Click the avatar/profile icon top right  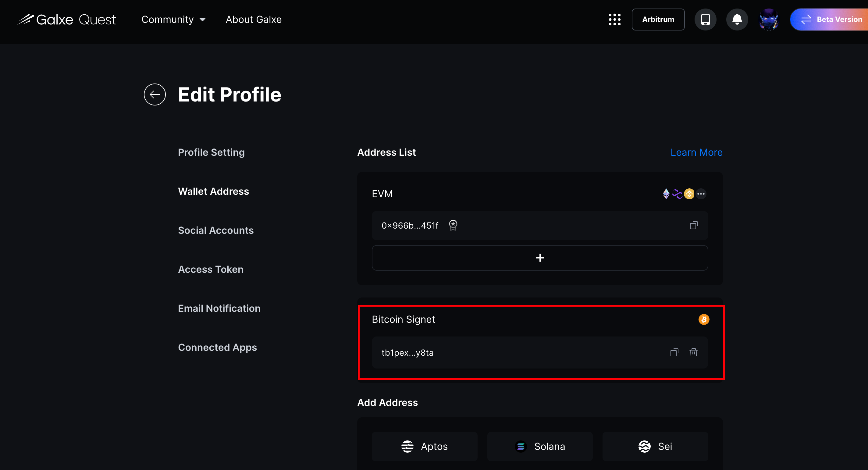768,20
